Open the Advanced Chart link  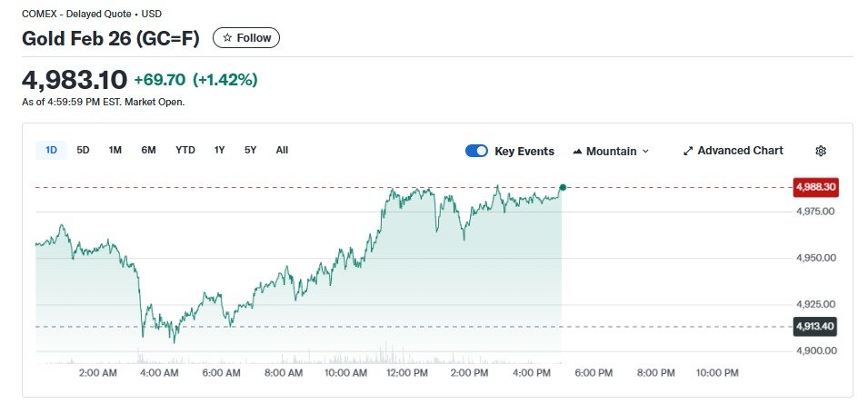click(740, 151)
